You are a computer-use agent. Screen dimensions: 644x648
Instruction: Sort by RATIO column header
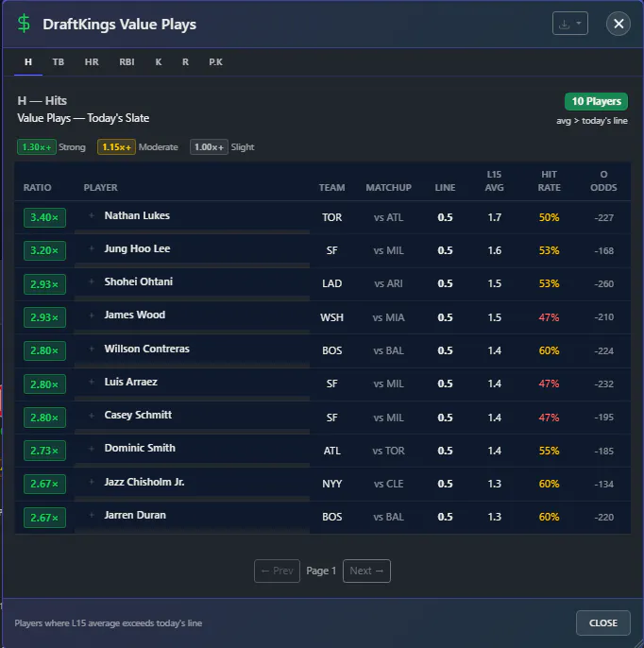pos(37,188)
